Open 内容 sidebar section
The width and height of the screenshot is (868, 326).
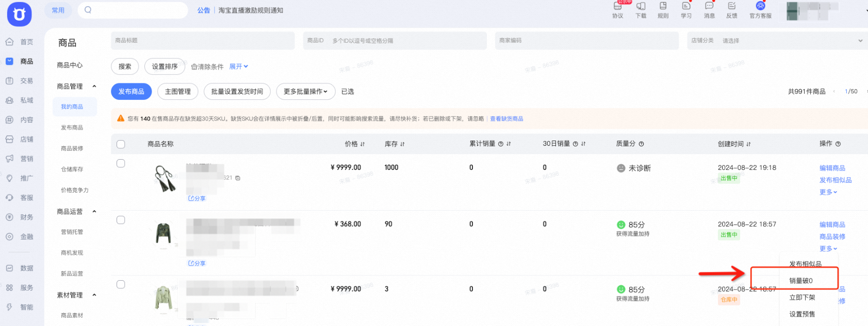20,120
